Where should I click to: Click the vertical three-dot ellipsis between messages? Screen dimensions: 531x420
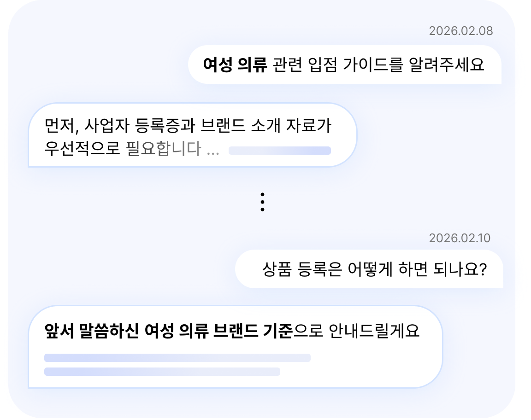click(262, 202)
